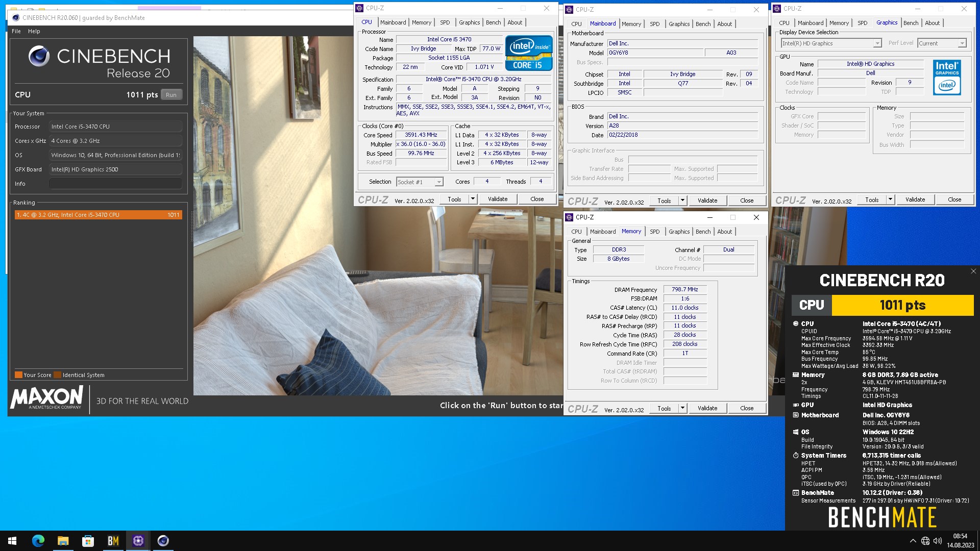Click the Info input field in Cinebench
The image size is (980, 551).
[115, 184]
